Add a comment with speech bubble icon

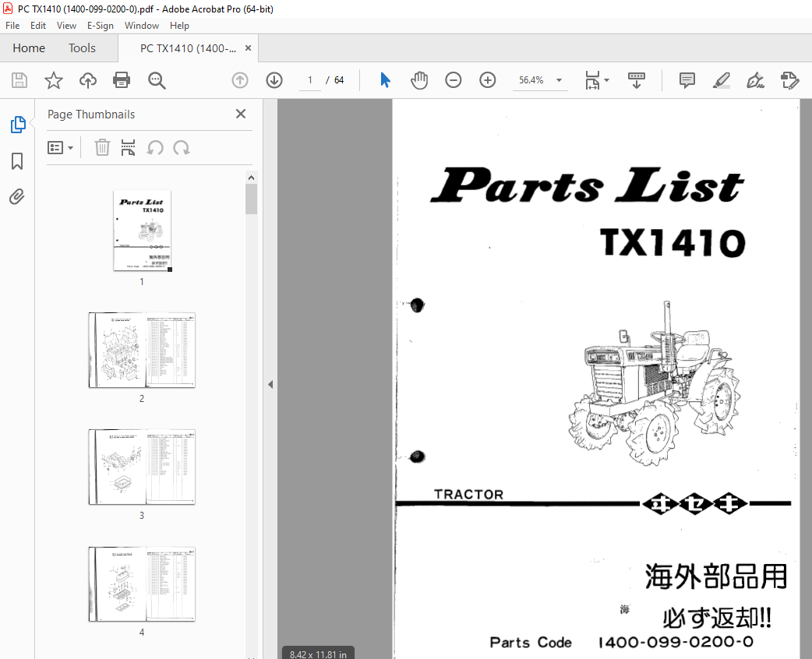click(x=687, y=80)
